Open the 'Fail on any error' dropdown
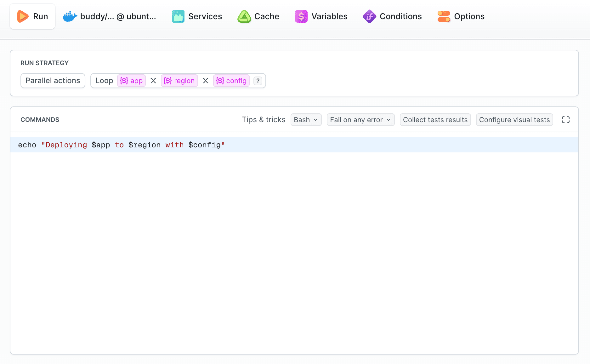The image size is (590, 364). click(x=360, y=120)
